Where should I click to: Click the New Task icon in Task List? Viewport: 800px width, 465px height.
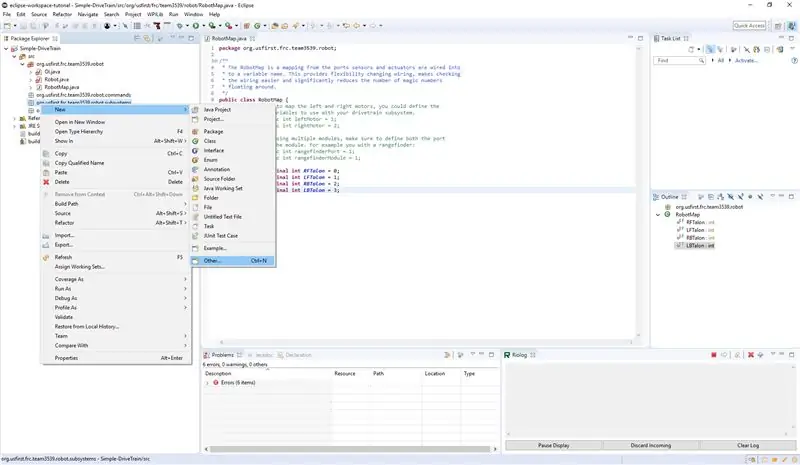[691, 50]
